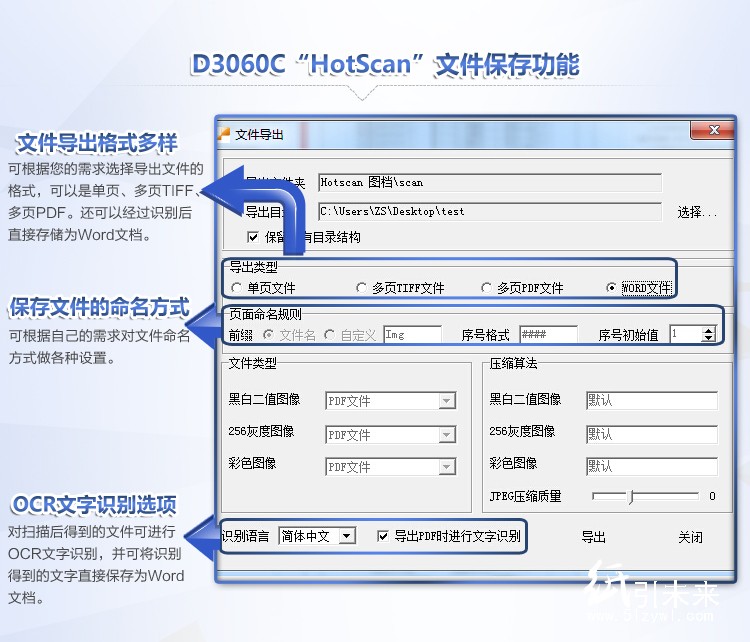Click the 序号格式 #### input field

547,335
